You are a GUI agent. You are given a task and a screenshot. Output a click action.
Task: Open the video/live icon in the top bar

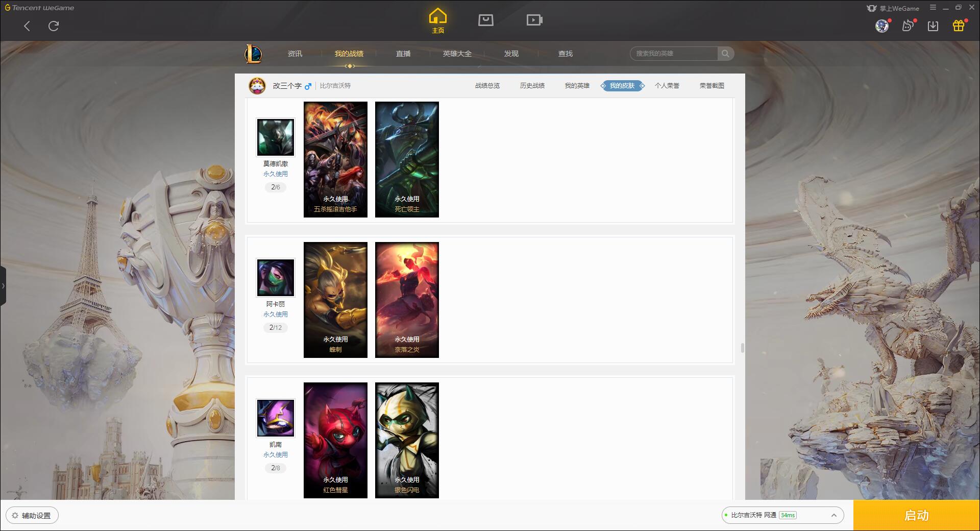(534, 20)
